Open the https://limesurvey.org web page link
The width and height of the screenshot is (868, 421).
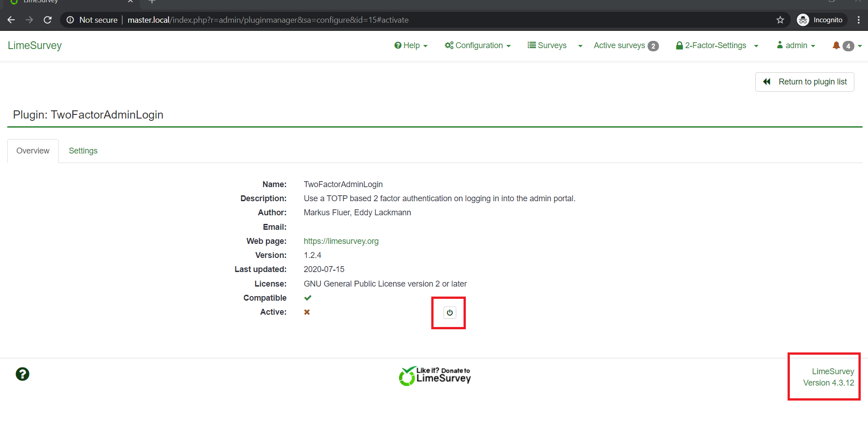click(341, 241)
